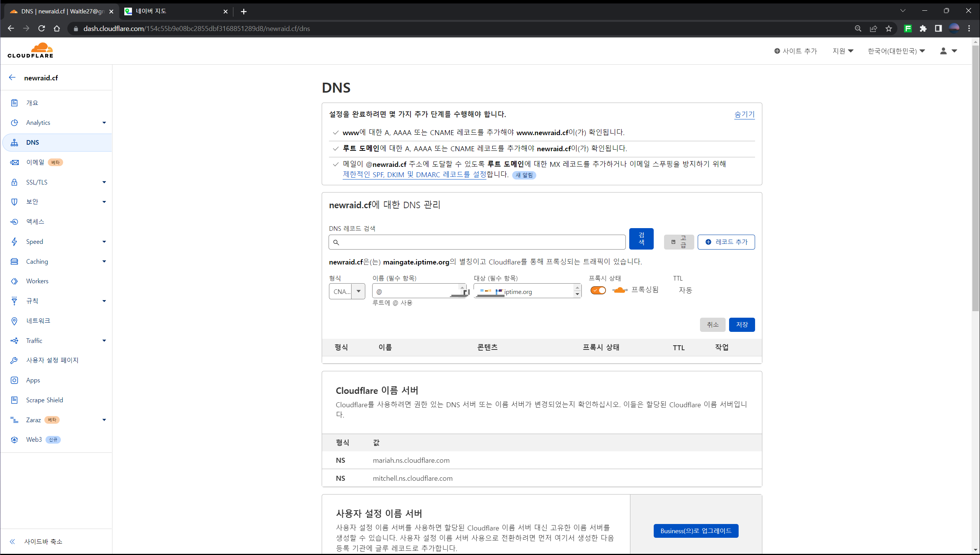The height and width of the screenshot is (555, 980).
Task: Click the back arrow beside newraid.cf
Action: 12,78
